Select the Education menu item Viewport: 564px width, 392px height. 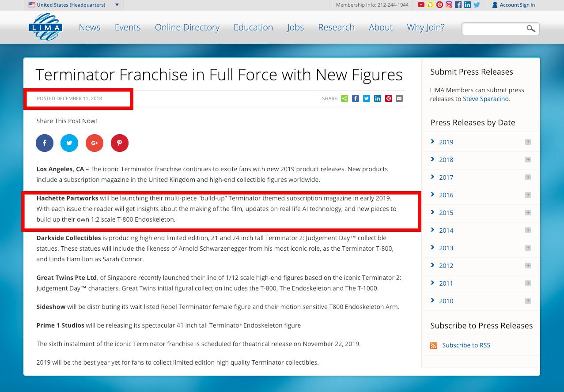[253, 27]
